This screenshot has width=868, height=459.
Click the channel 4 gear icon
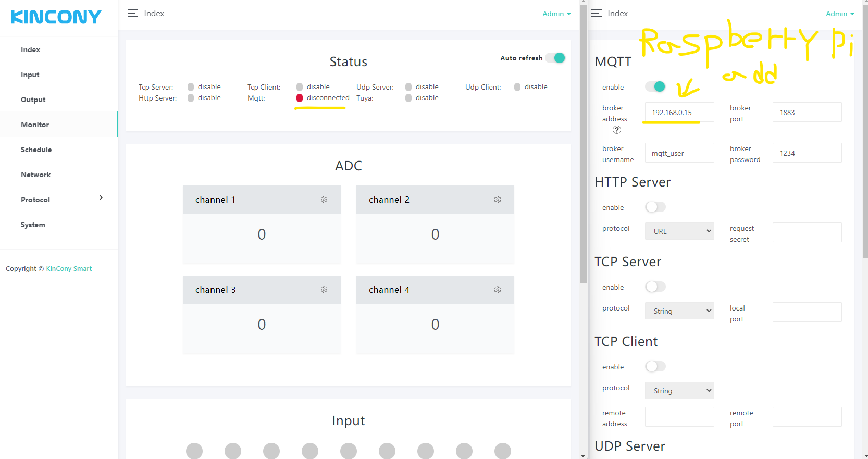point(498,290)
